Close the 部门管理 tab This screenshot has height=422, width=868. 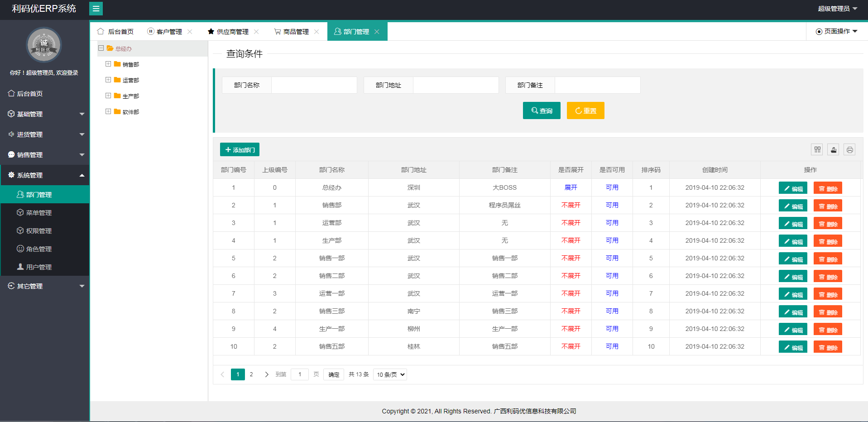[377, 32]
